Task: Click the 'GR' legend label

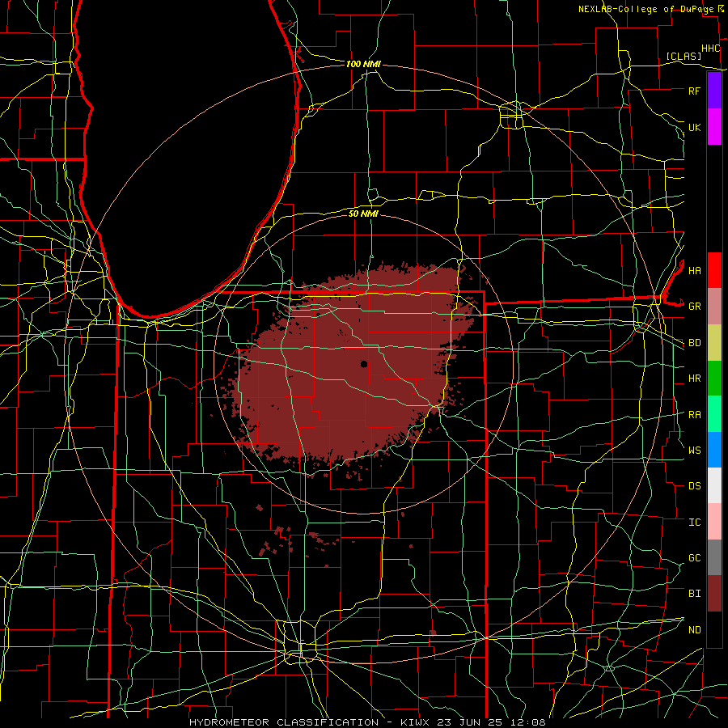Action: point(694,307)
